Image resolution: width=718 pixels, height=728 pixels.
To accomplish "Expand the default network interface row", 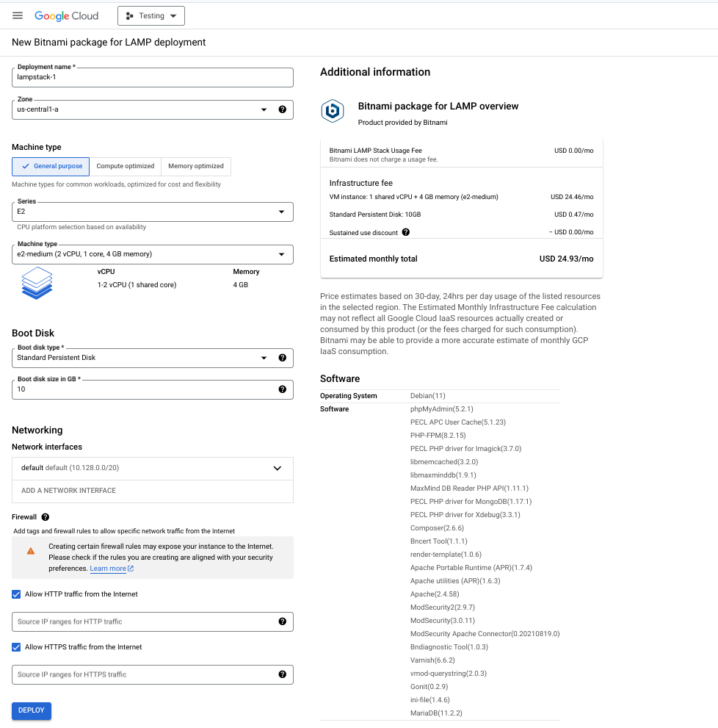I will pyautogui.click(x=278, y=468).
